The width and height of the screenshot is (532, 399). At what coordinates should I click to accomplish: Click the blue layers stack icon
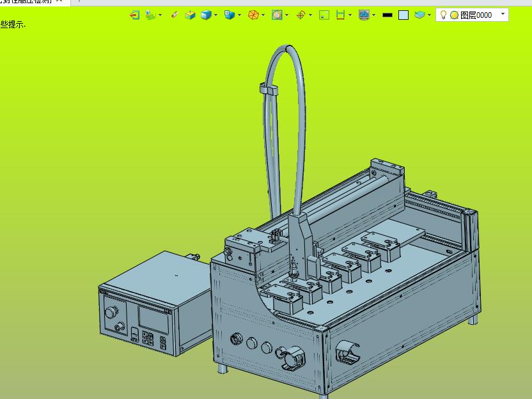pos(419,15)
